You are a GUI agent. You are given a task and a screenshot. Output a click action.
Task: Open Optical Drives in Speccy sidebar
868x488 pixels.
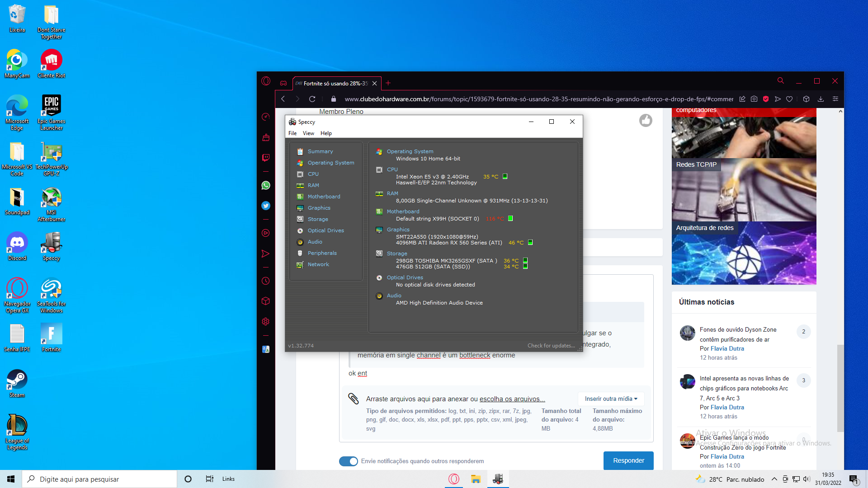click(325, 230)
